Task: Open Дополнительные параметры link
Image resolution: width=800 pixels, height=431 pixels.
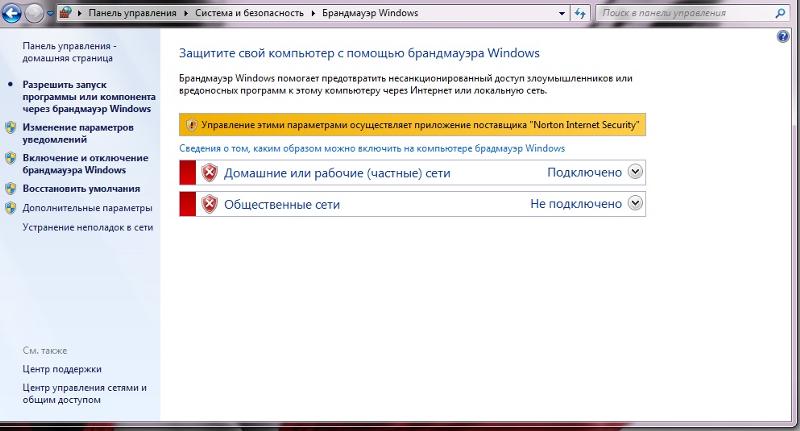Action: pos(87,208)
